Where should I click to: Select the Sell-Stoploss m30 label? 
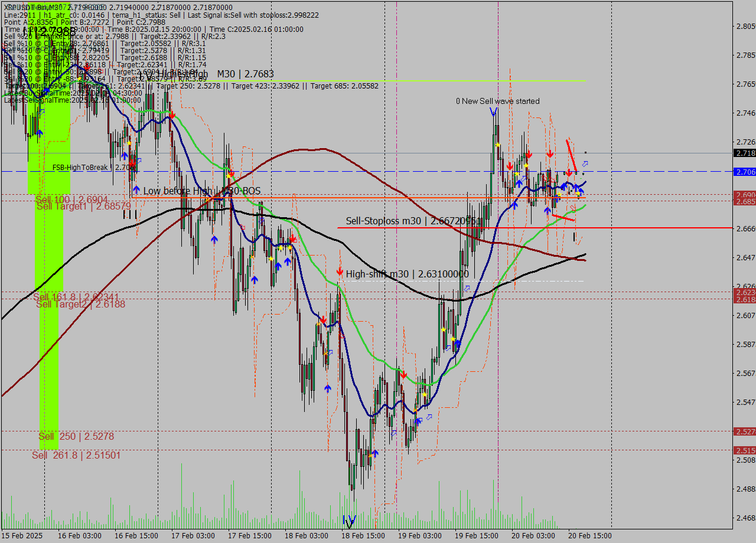coord(412,221)
